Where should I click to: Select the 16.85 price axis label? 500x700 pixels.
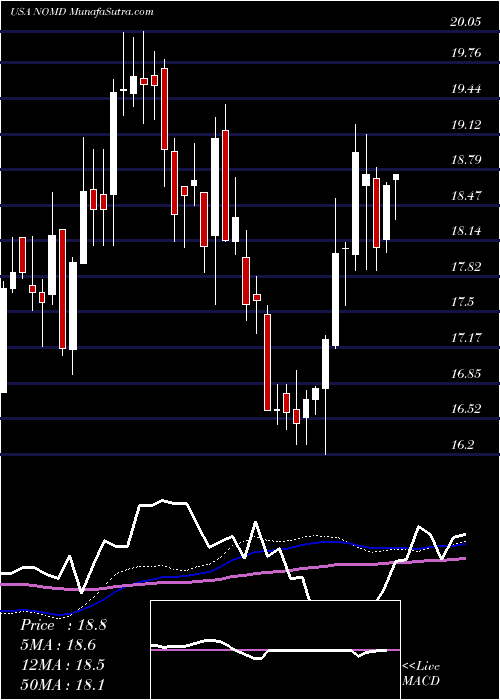point(466,373)
